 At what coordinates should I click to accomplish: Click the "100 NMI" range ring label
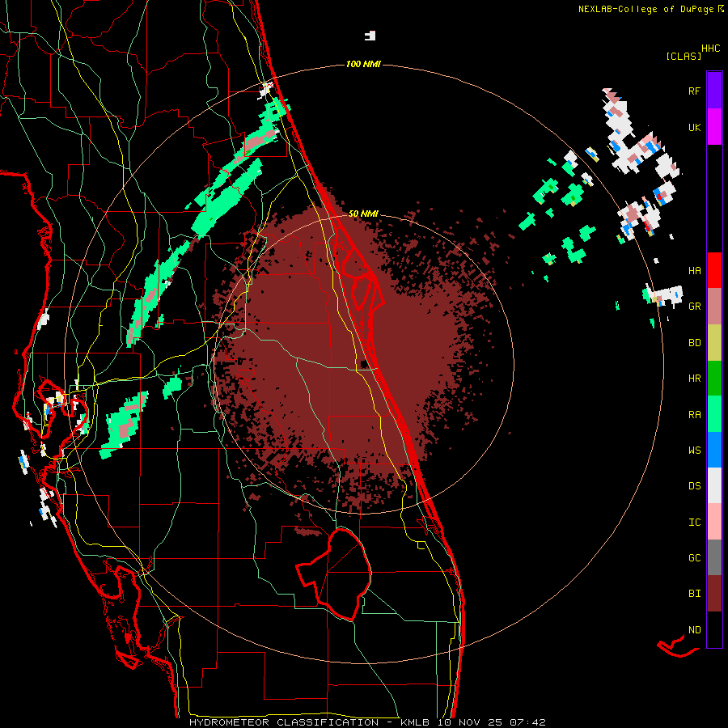point(363,64)
